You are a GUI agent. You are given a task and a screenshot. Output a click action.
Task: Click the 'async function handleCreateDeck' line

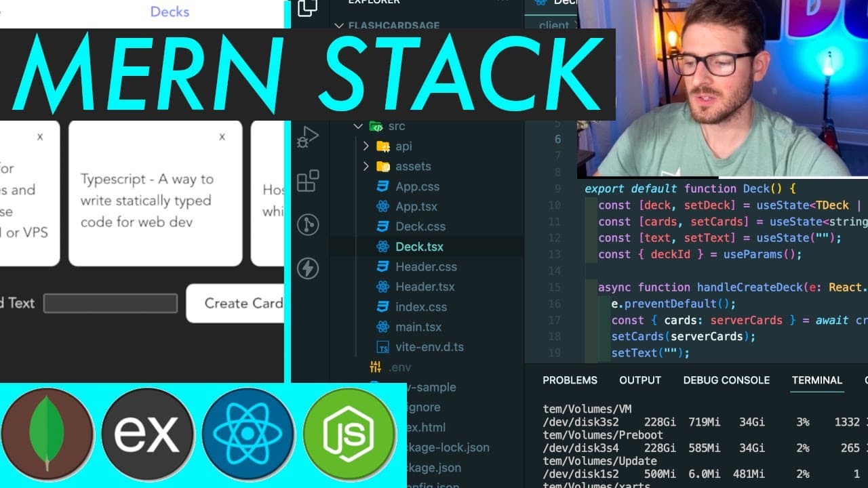[x=732, y=287]
